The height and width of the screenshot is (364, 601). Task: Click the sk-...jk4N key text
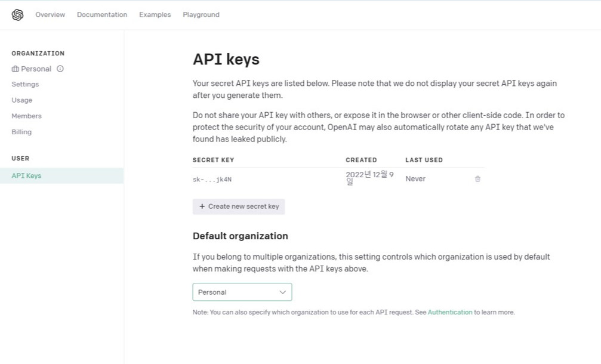212,179
